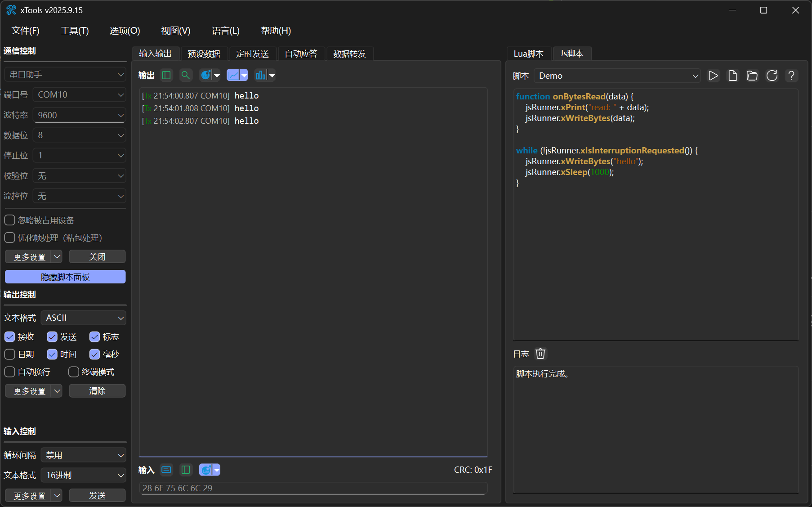
Task: Enable the 终端模式 checkbox
Action: [74, 372]
